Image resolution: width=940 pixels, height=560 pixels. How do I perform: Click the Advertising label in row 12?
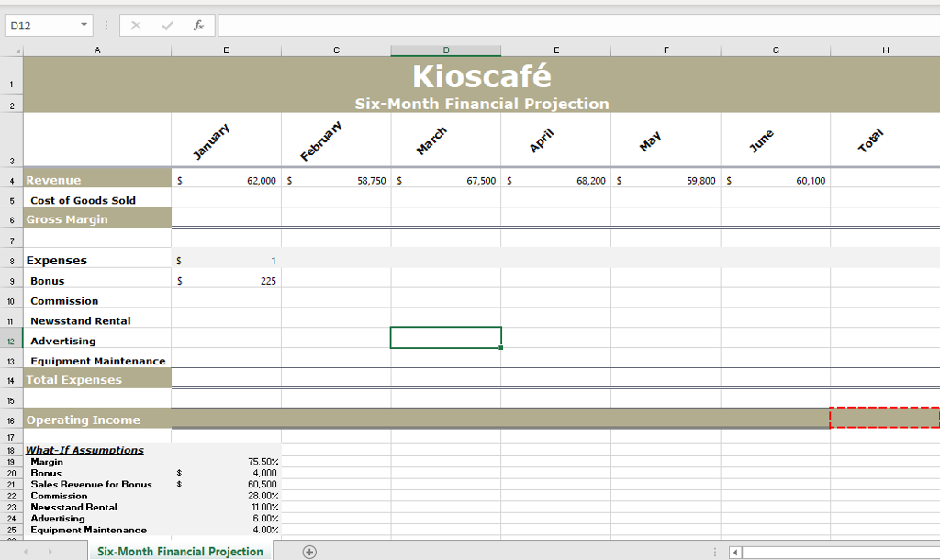pyautogui.click(x=63, y=342)
